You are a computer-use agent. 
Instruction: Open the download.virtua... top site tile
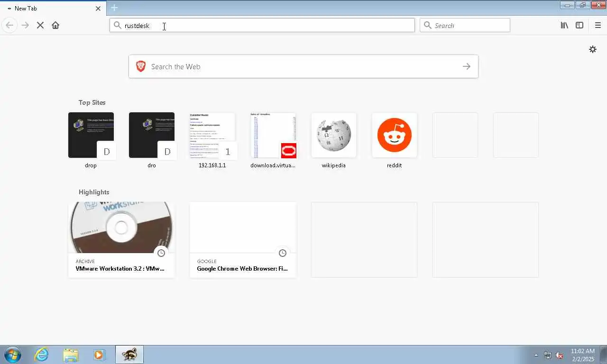coord(273,135)
